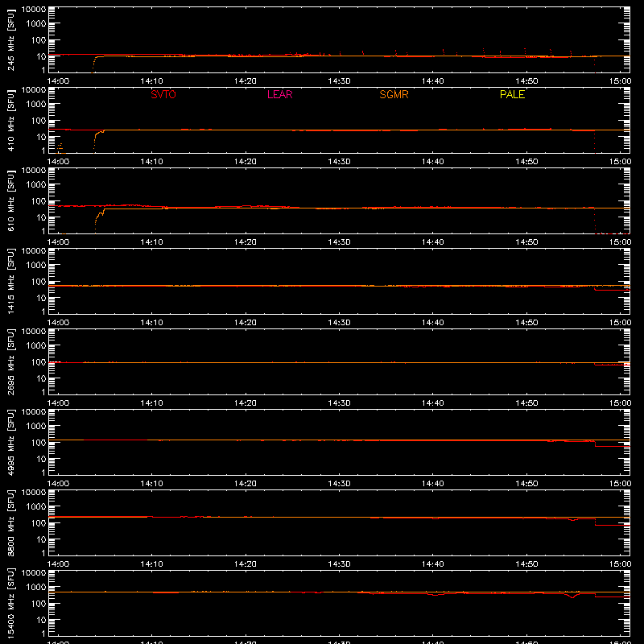This screenshot has height=644, width=644.
Task: Click the dip in the 15400 MHz flux curve
Action: (572, 597)
